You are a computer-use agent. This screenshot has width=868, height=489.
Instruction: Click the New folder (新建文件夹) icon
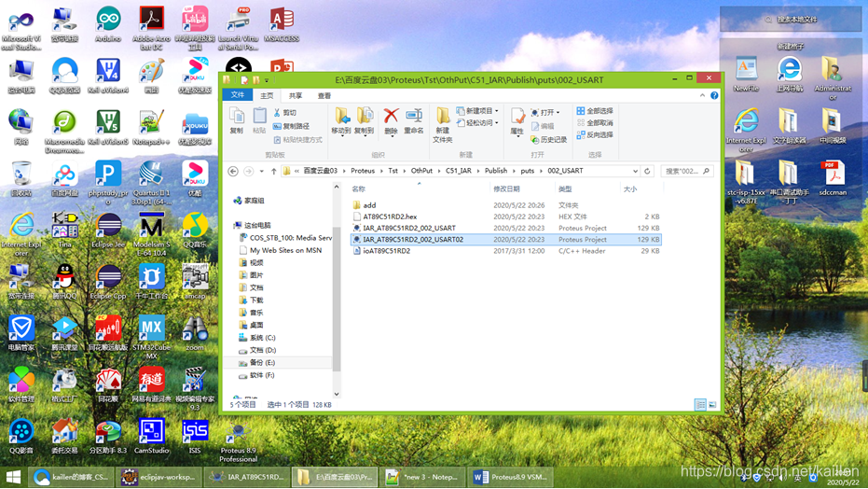click(442, 125)
